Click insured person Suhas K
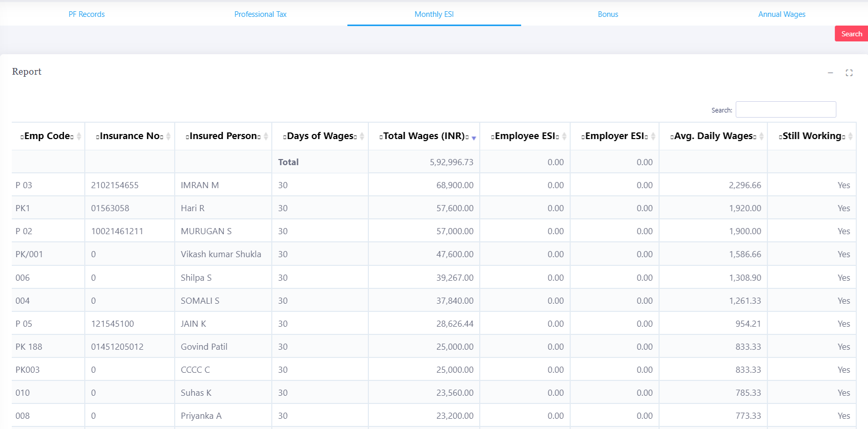The image size is (868, 429). tap(196, 393)
